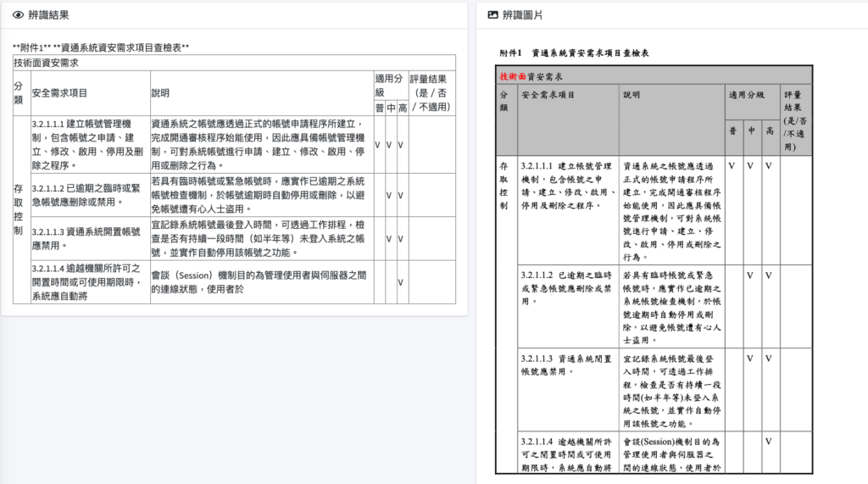
Task: Click 高 sub-header in results table
Action: (x=403, y=108)
